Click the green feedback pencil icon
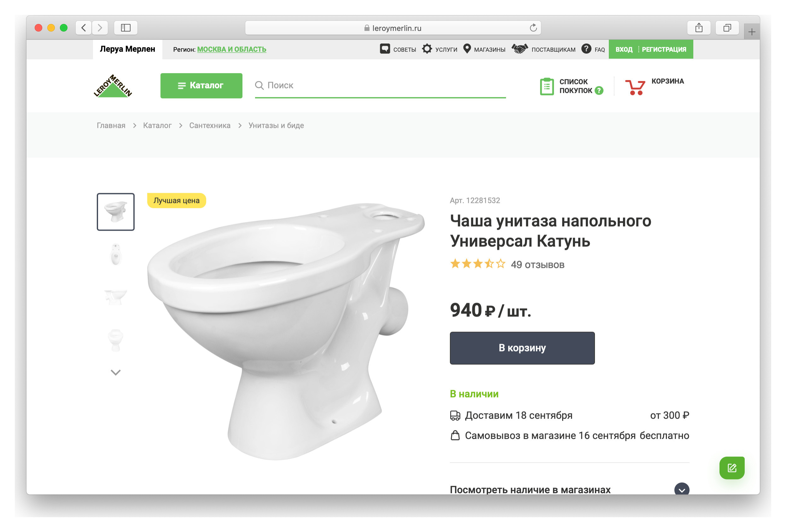 pyautogui.click(x=731, y=468)
